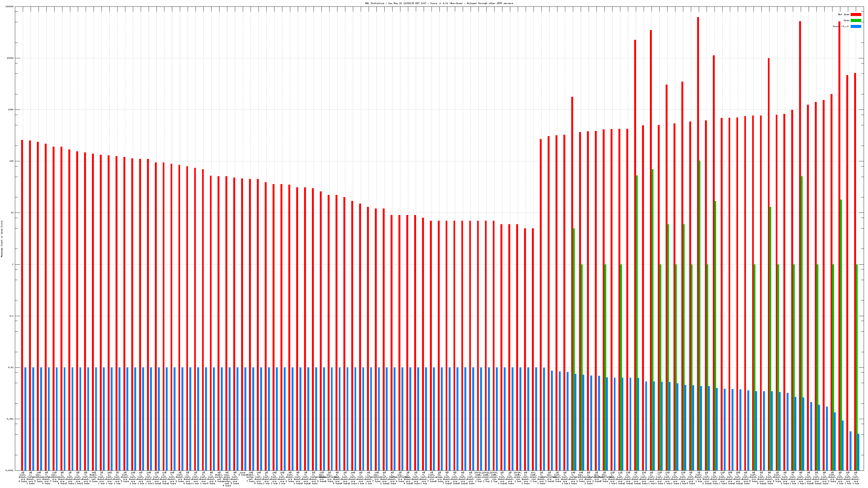Image resolution: width=868 pixels, height=488 pixels.
Task: Click the 'none 8 hops' x-axis label
Action: [x=242, y=474]
